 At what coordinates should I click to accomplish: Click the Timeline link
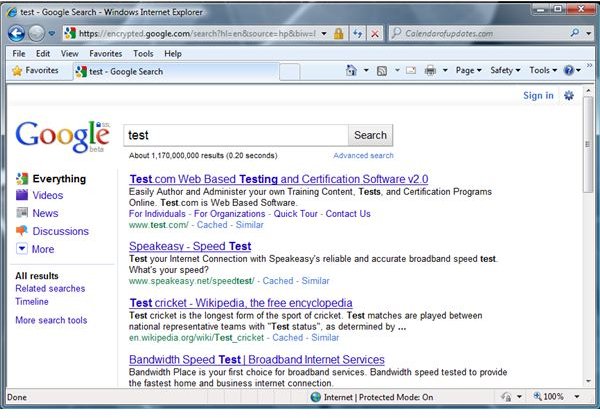[32, 302]
